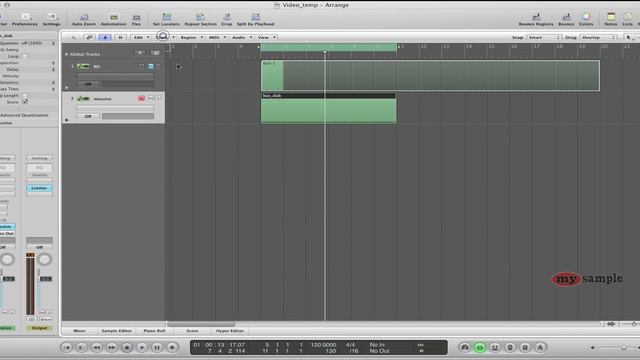Viewport: 640px width, 360px height.
Task: Open massive track automation Off dropdown
Action: [x=88, y=116]
